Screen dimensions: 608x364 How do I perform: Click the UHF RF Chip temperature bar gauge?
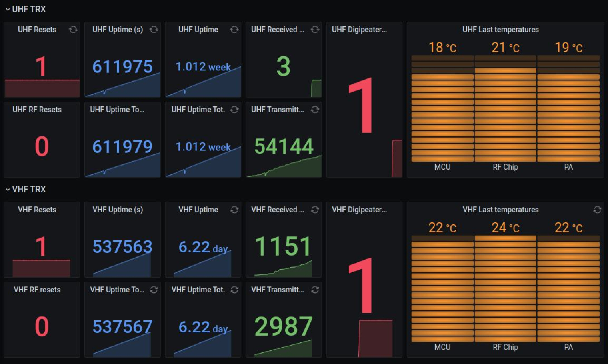tap(505, 108)
